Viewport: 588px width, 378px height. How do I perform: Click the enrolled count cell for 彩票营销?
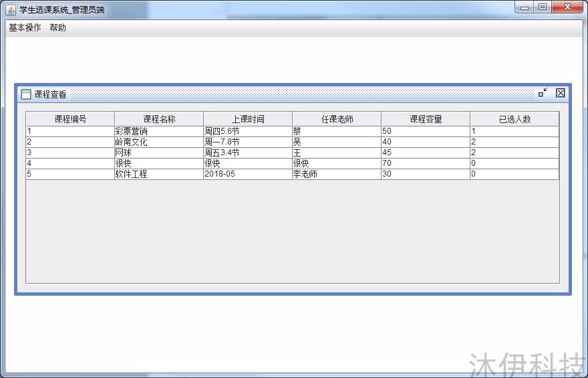point(514,131)
